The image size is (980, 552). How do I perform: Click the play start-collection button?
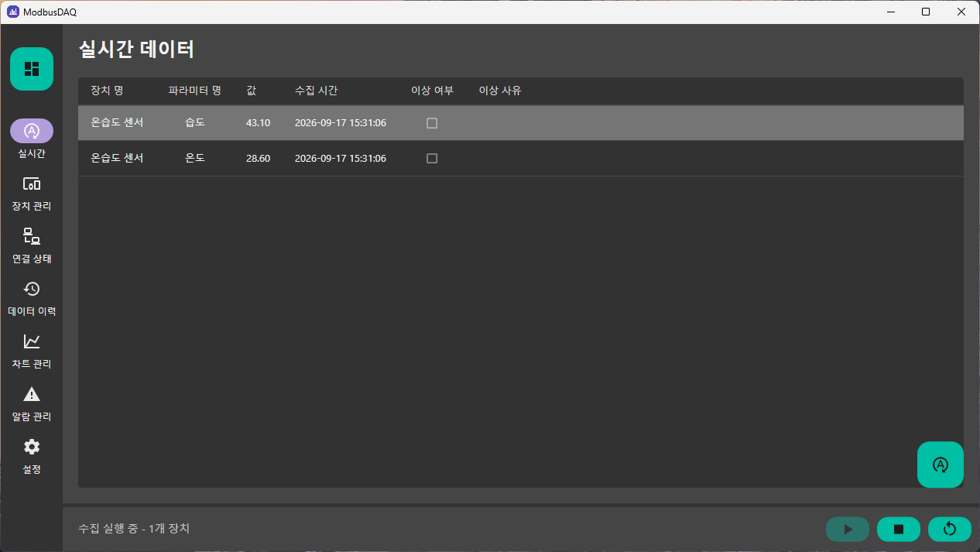pos(848,530)
